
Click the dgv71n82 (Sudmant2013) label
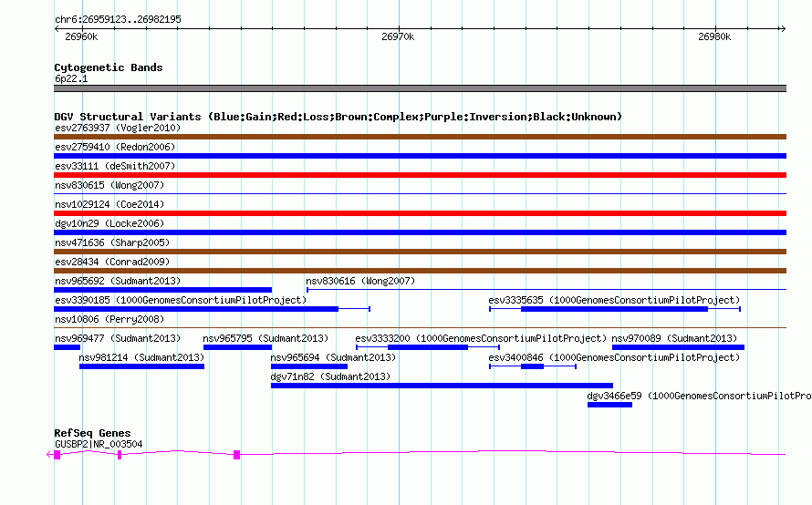[330, 376]
